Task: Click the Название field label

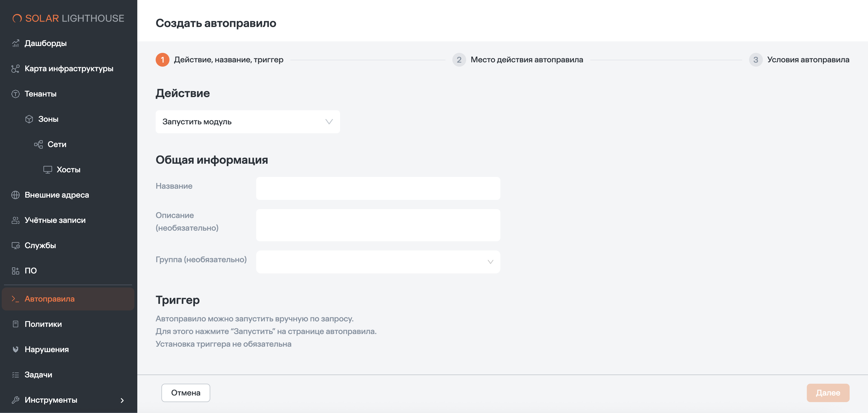Action: pyautogui.click(x=174, y=186)
